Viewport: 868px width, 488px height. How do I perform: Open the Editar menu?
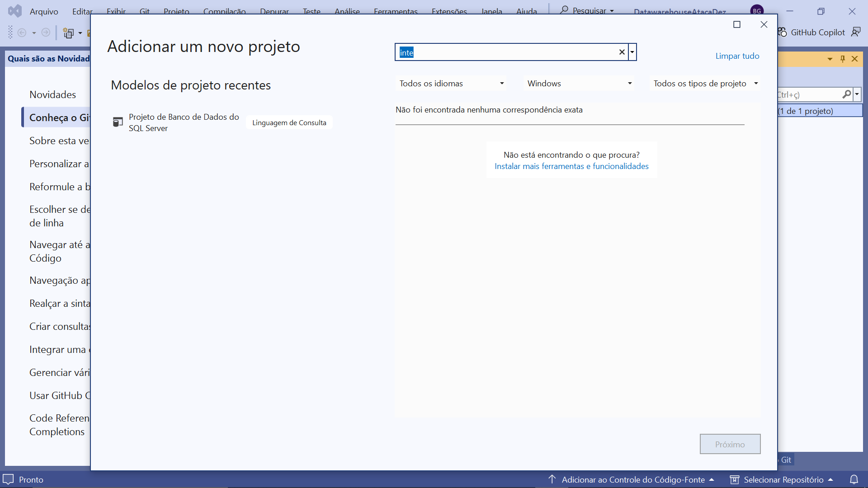point(82,11)
